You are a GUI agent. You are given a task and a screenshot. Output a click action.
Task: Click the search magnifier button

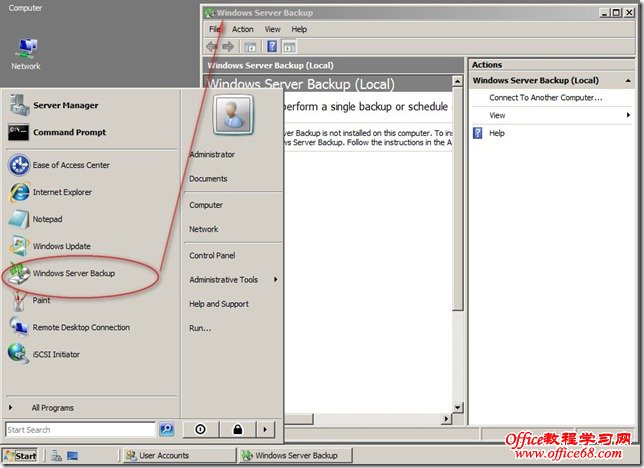(x=166, y=429)
